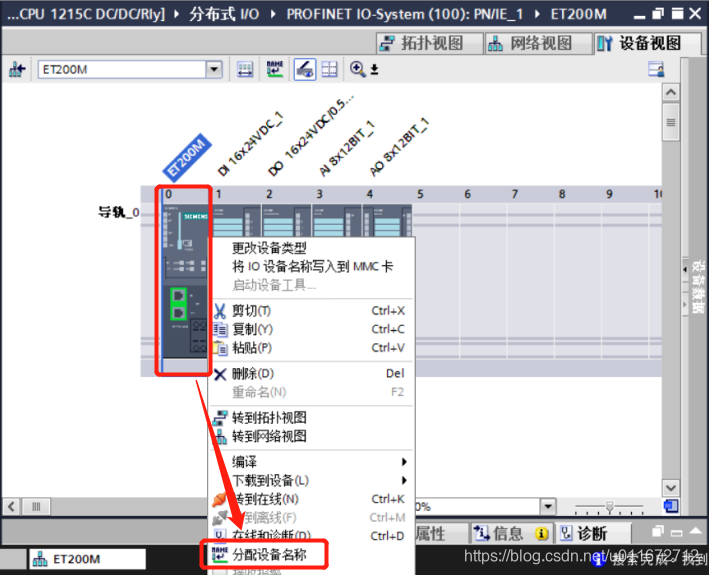Click the layout save icon at toolbar right
Image resolution: width=709 pixels, height=575 pixels.
656,70
